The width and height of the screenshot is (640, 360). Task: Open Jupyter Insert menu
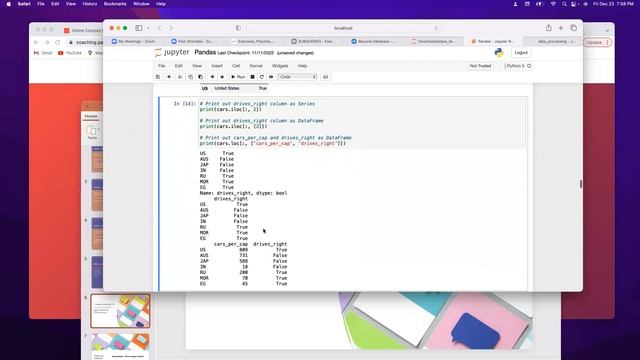click(217, 66)
